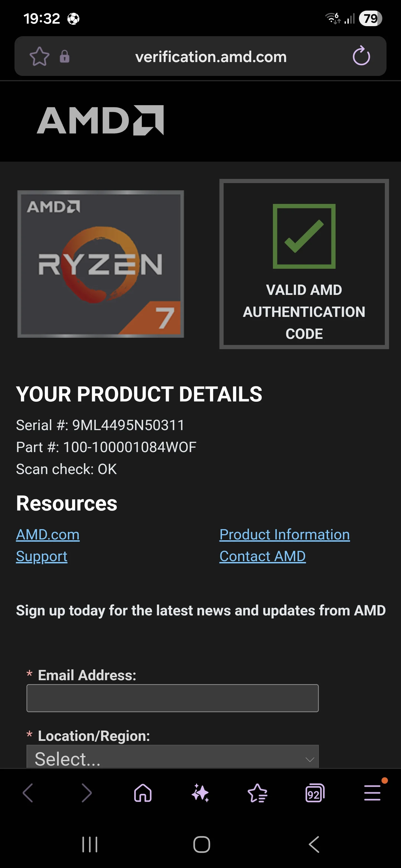The width and height of the screenshot is (401, 868).
Task: Tap the AMD logo in the header
Action: 100,120
